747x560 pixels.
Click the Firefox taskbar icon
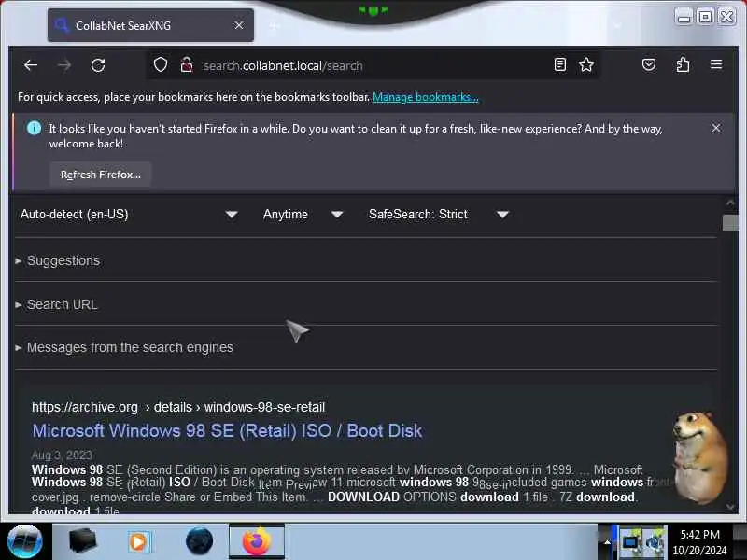click(x=256, y=541)
